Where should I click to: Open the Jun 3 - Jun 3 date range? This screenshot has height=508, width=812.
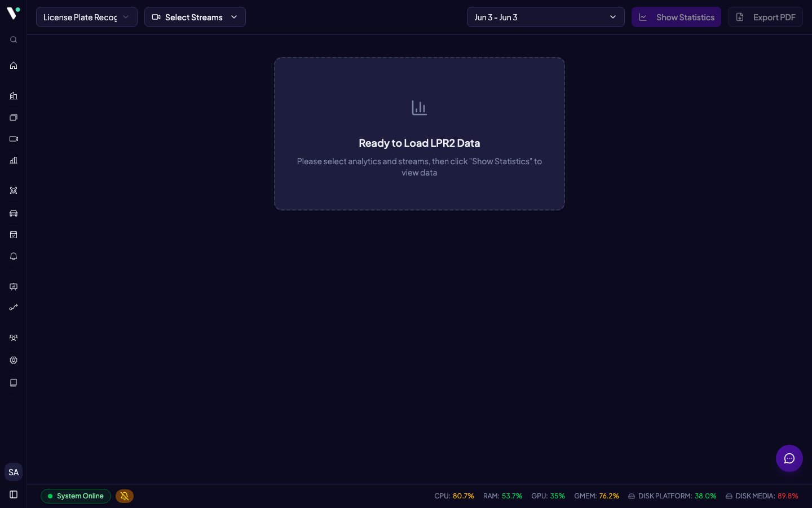546,17
